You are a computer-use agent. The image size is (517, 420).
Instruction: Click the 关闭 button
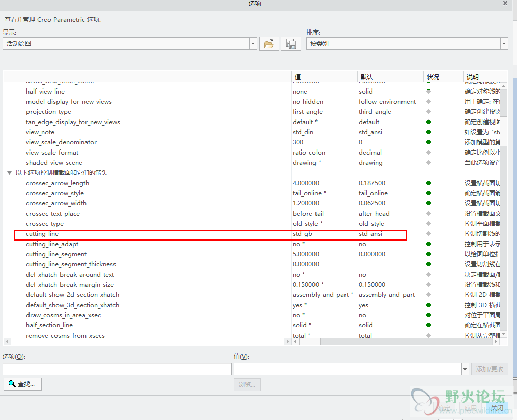pyautogui.click(x=497, y=408)
